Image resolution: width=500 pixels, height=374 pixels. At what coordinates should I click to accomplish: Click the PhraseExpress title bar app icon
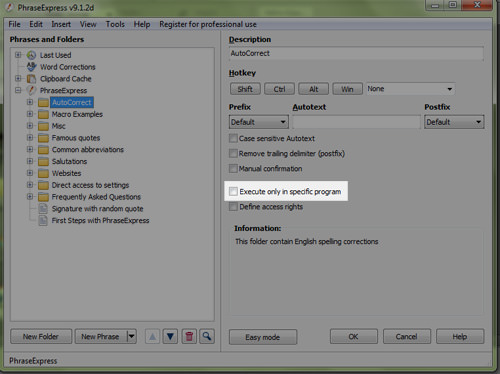point(10,7)
